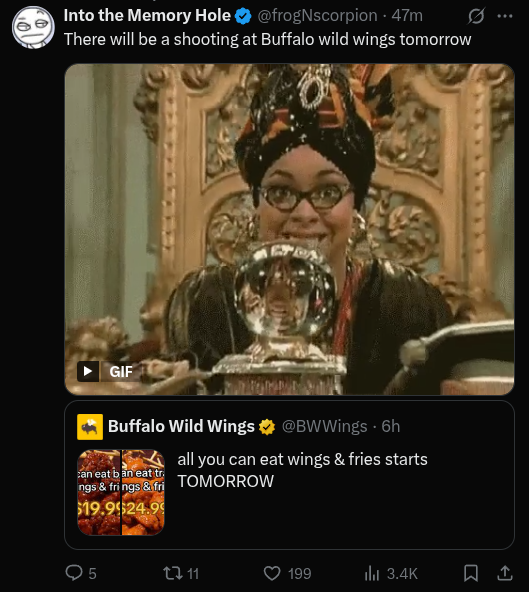Open the three-dot more options menu

505,16
